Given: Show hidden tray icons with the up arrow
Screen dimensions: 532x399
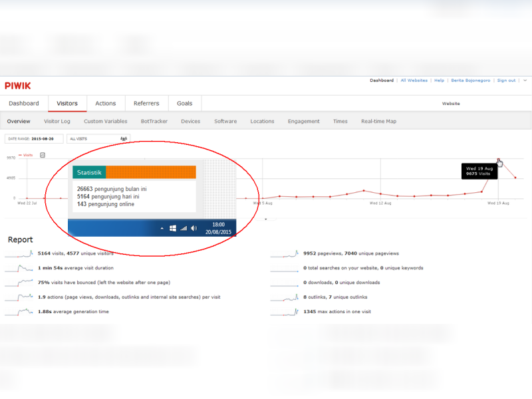Looking at the screenshot, I should point(162,228).
